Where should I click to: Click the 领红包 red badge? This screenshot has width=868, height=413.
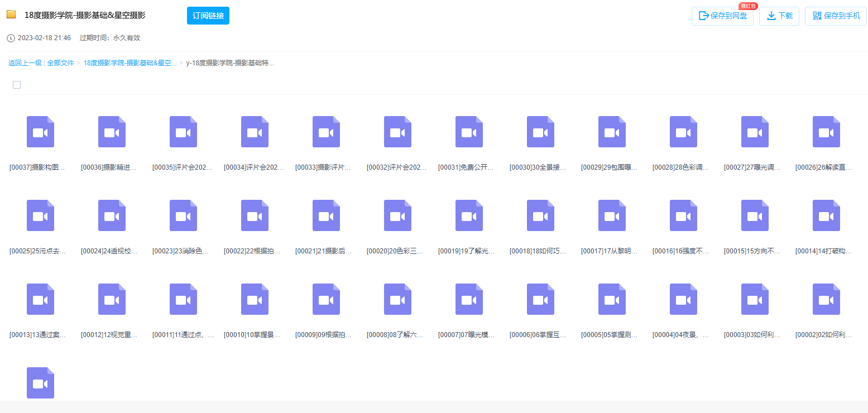(x=748, y=6)
